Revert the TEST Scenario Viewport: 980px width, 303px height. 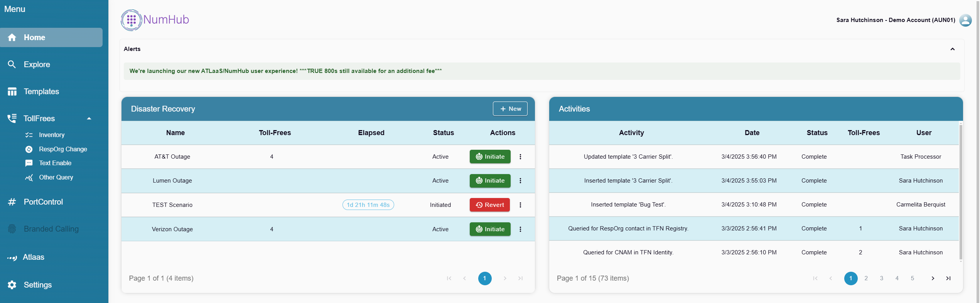click(489, 205)
